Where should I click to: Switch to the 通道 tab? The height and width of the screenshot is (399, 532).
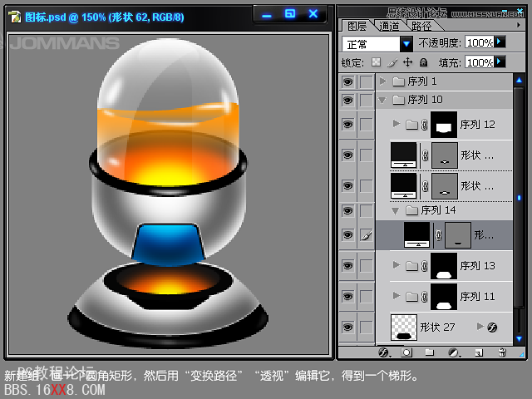pos(389,26)
